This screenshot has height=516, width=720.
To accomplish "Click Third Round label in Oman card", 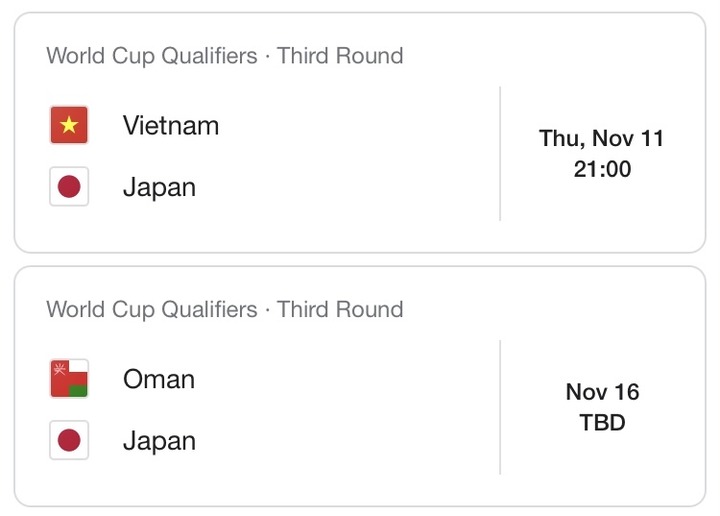I will (x=340, y=309).
